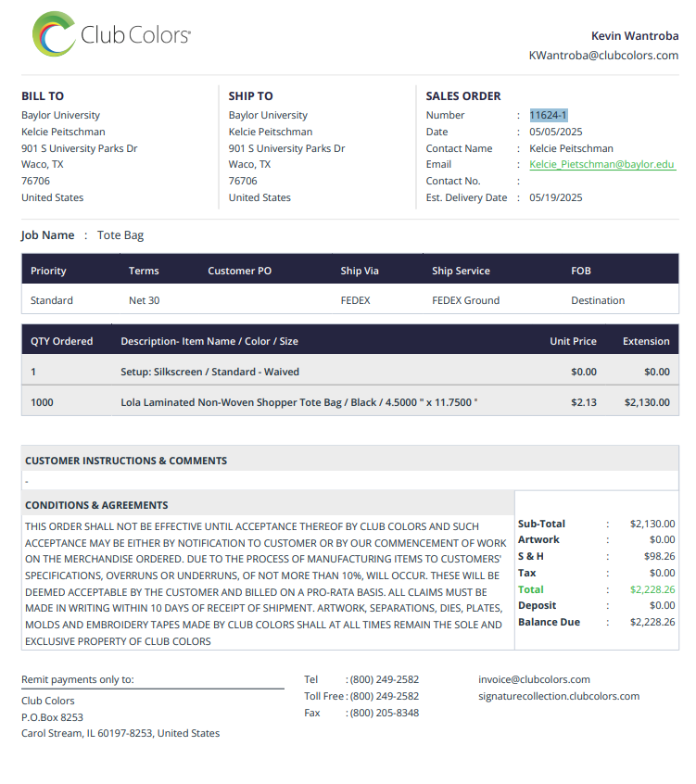Click signaturecollection.clubcolors.com website text
696x784 pixels.
pos(559,696)
